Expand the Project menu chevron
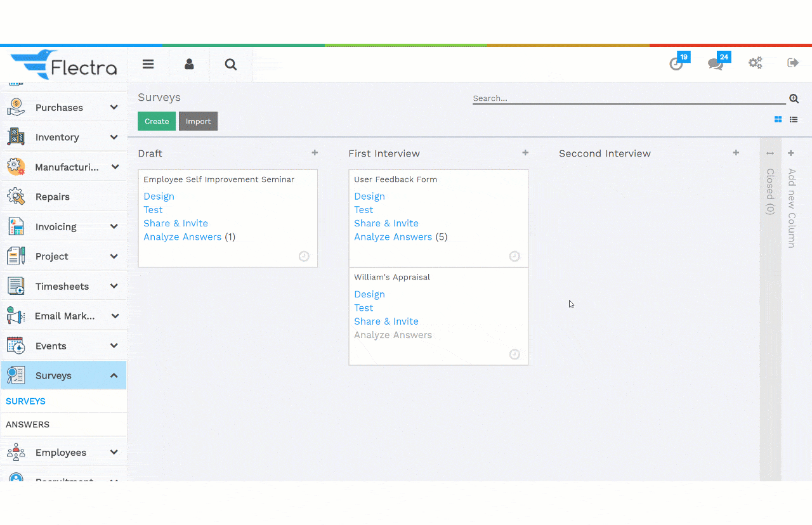The height and width of the screenshot is (525, 812). coord(114,256)
